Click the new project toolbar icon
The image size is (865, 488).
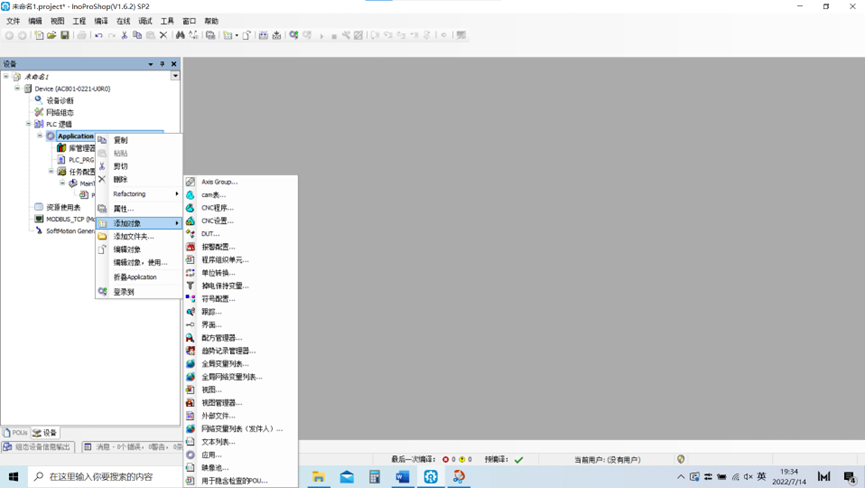click(39, 35)
